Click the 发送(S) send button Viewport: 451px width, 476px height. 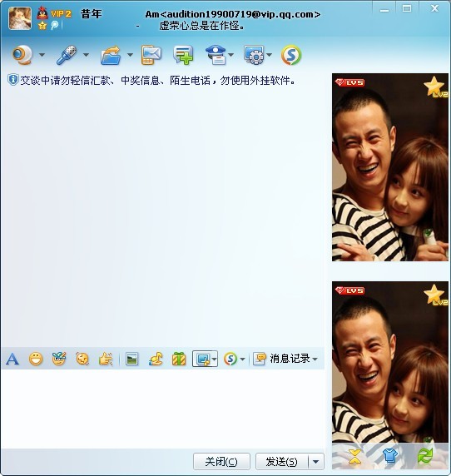click(x=281, y=462)
